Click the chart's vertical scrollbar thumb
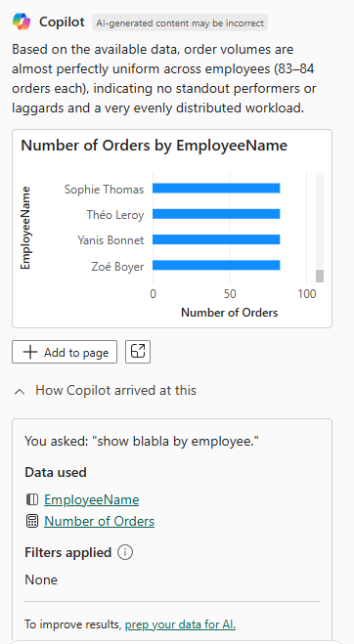The image size is (354, 644). click(320, 276)
